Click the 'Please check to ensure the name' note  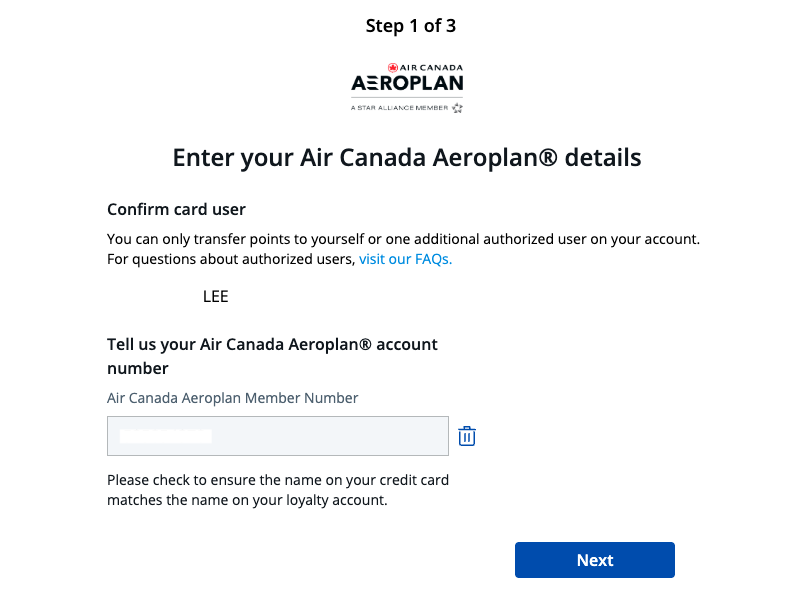coord(278,480)
